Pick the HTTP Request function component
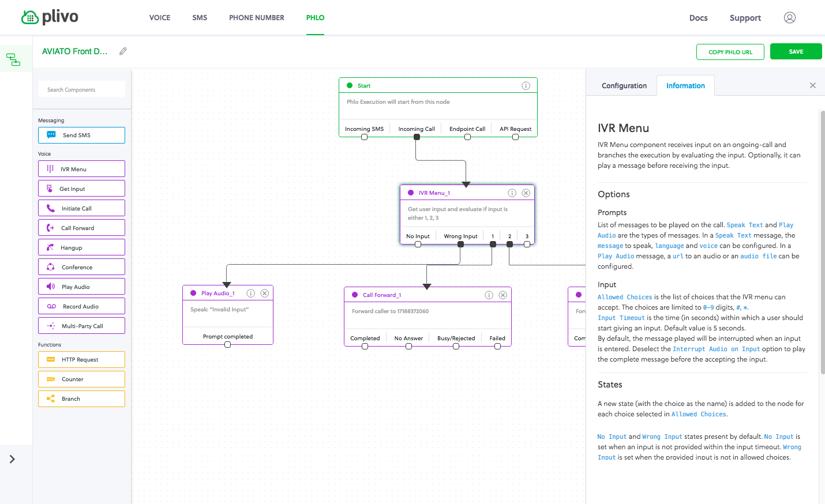This screenshot has height=504, width=825. click(x=81, y=359)
